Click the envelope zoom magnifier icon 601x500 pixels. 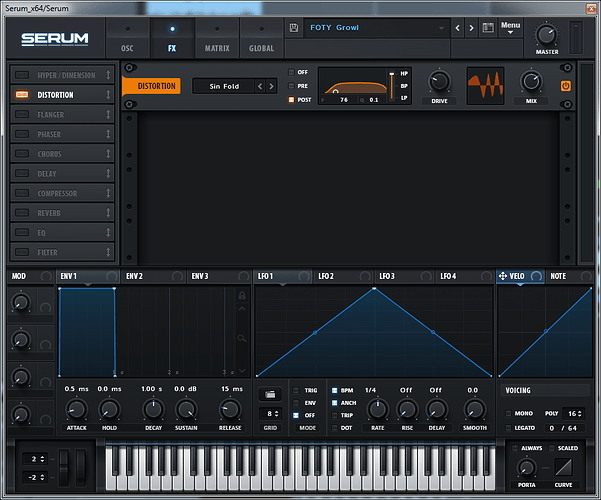(241, 340)
